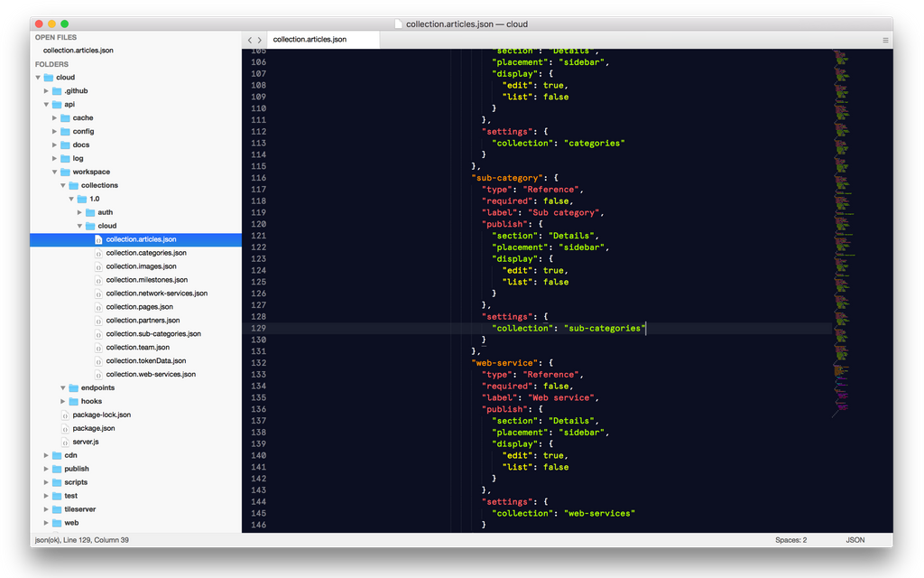Collapse the api folder disclosure triangle

[x=45, y=104]
